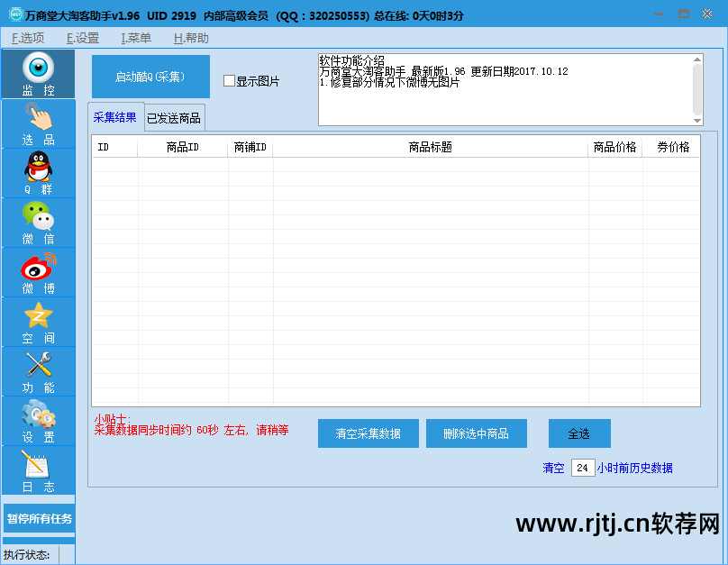Sort by the ID column header
Image resolution: width=728 pixels, height=565 pixels.
point(114,147)
